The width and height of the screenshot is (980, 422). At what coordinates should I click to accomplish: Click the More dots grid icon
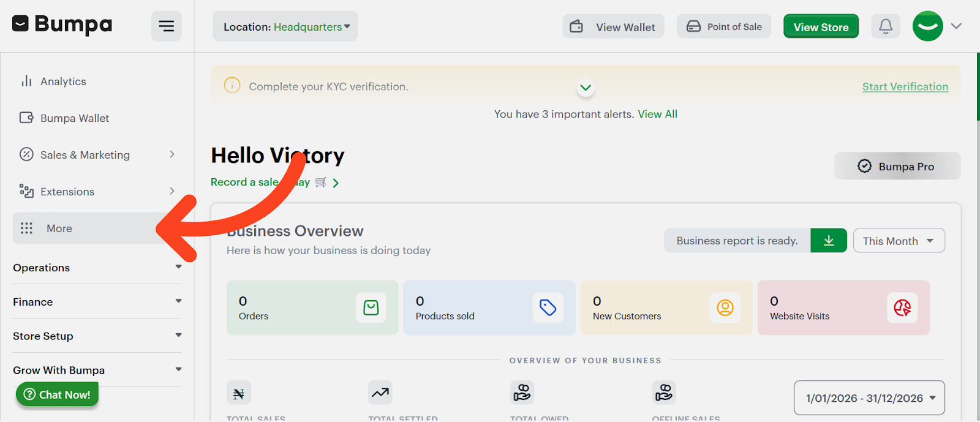coord(26,228)
